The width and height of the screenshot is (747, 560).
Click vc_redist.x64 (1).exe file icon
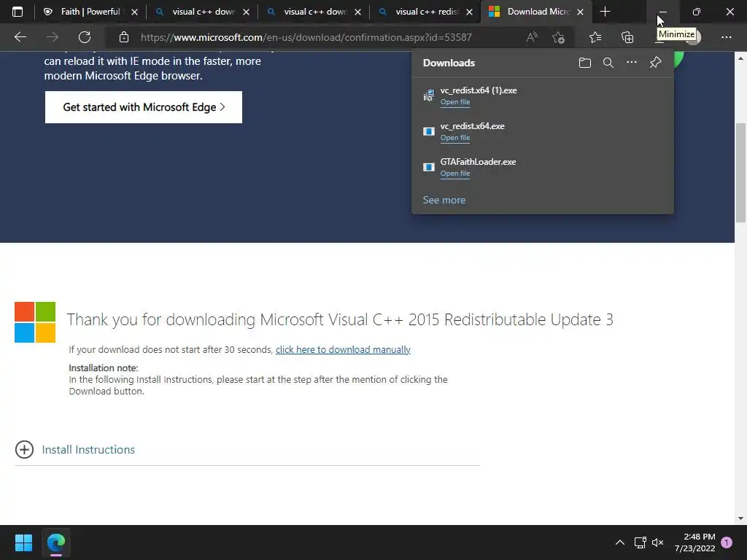point(429,96)
